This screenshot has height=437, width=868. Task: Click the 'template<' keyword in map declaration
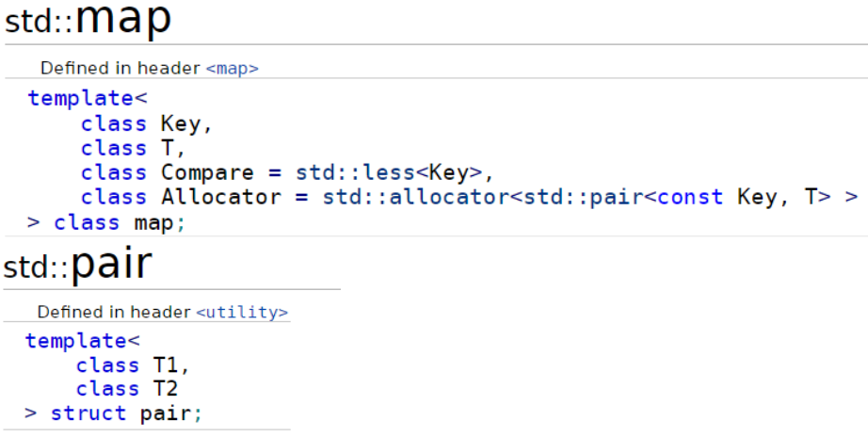coord(88,99)
